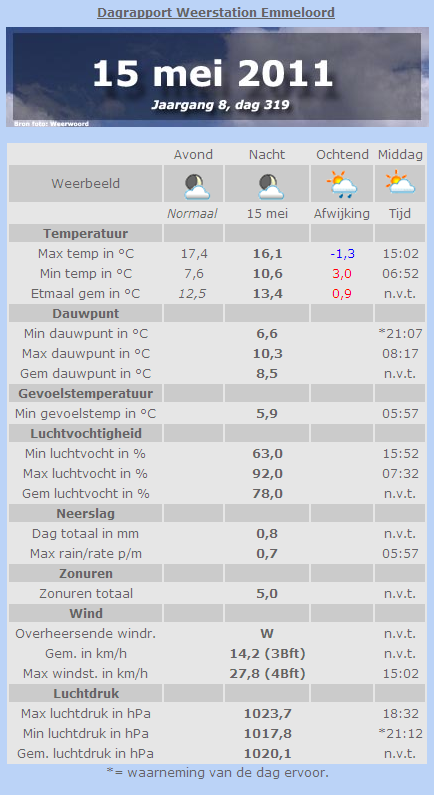Image resolution: width=434 pixels, height=795 pixels.
Task: Click the Max luchtdruk value 1023,7
Action: (267, 714)
